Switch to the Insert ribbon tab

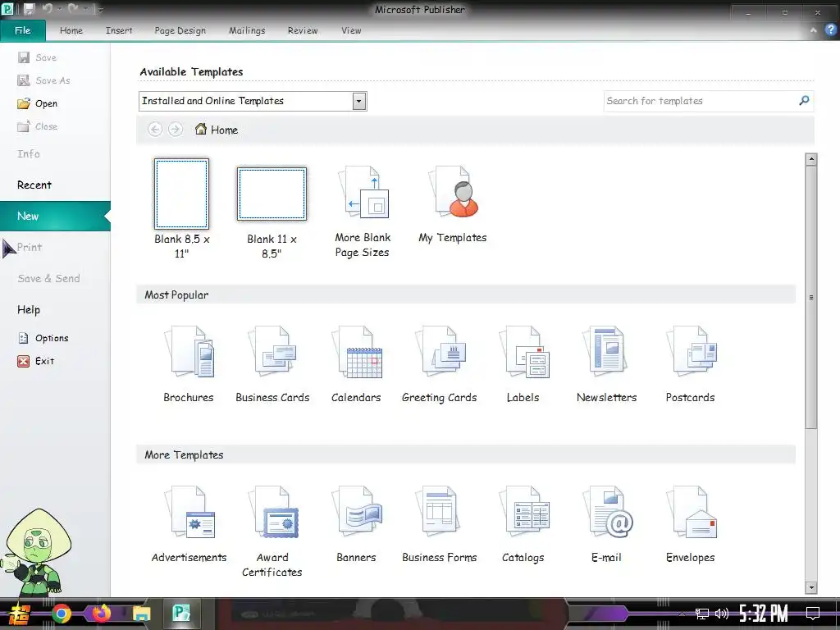point(119,30)
